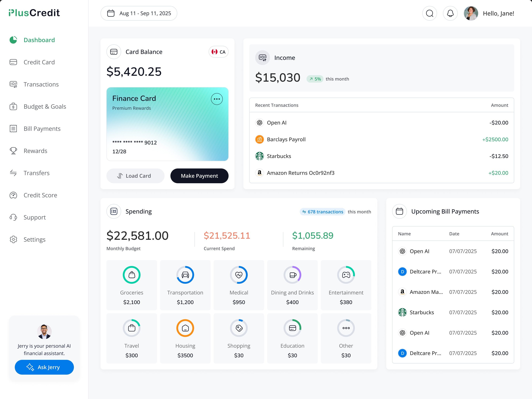The height and width of the screenshot is (399, 532).
Task: Select the Amazon Returns Oc0r92nf3 transaction
Action: point(382,173)
